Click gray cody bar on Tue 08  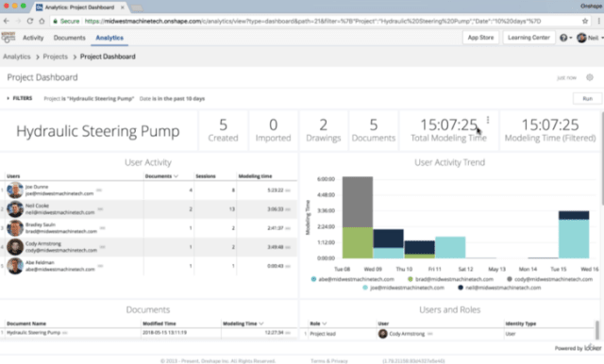click(x=358, y=202)
